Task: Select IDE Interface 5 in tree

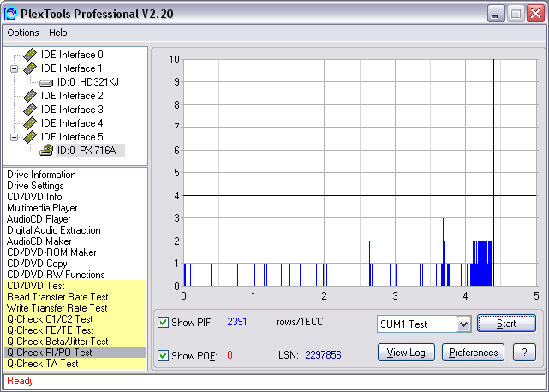Action: pos(72,136)
